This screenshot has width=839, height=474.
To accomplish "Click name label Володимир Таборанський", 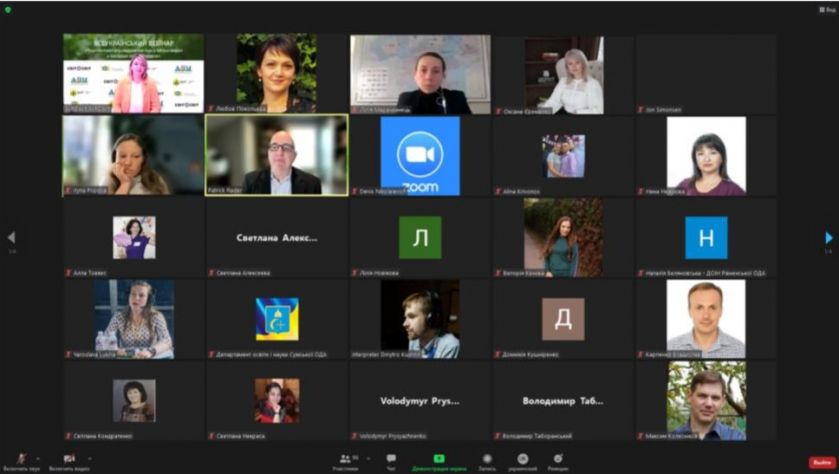I will [537, 436].
